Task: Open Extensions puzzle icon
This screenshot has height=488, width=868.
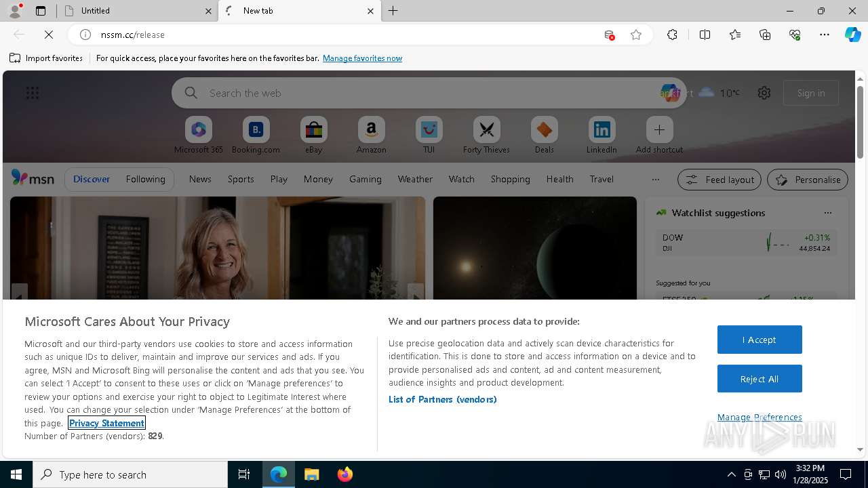Action: pyautogui.click(x=672, y=35)
